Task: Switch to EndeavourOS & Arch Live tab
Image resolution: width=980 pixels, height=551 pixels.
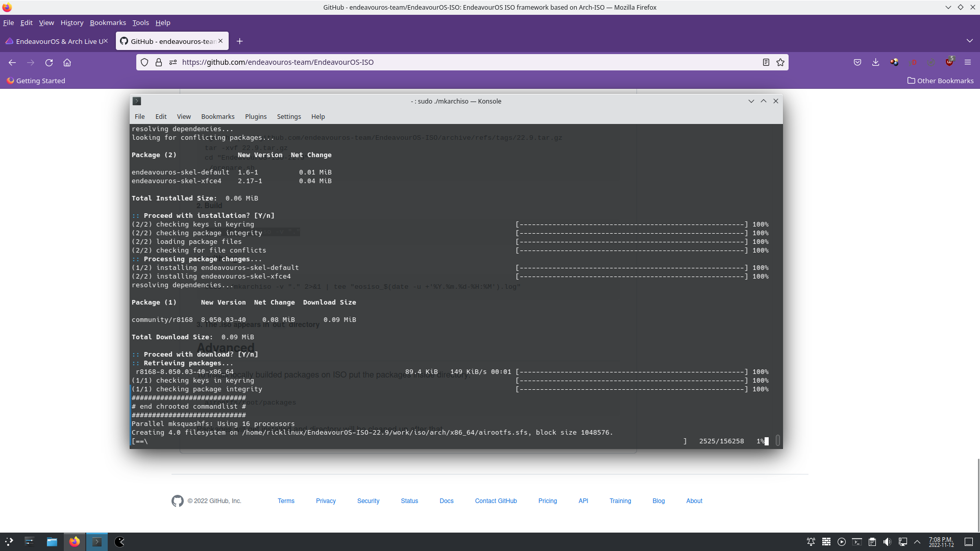Action: [x=57, y=41]
